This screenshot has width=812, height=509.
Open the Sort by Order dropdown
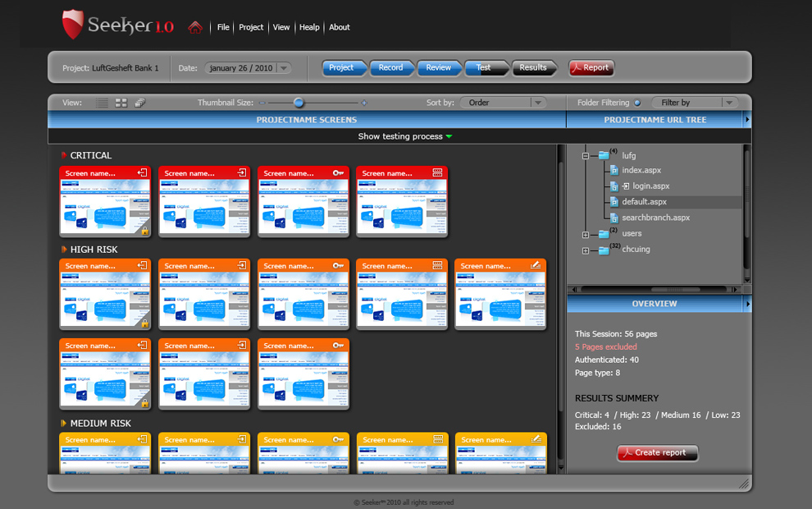tap(502, 103)
